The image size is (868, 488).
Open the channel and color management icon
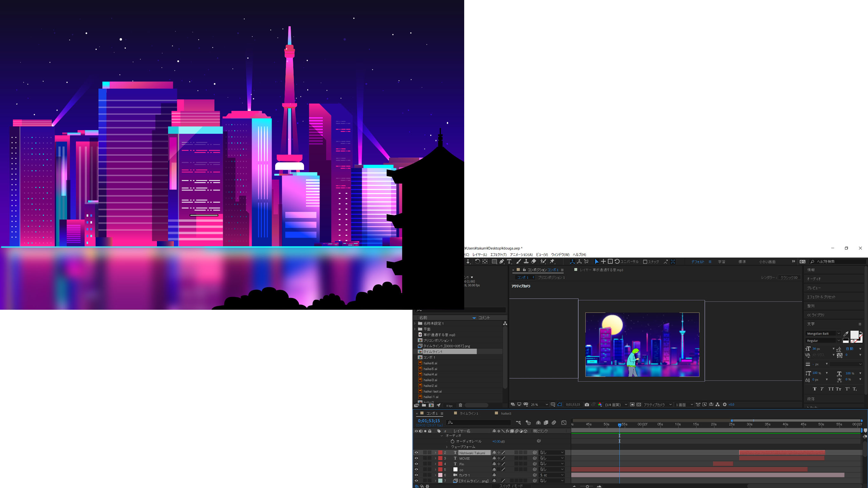click(x=600, y=405)
